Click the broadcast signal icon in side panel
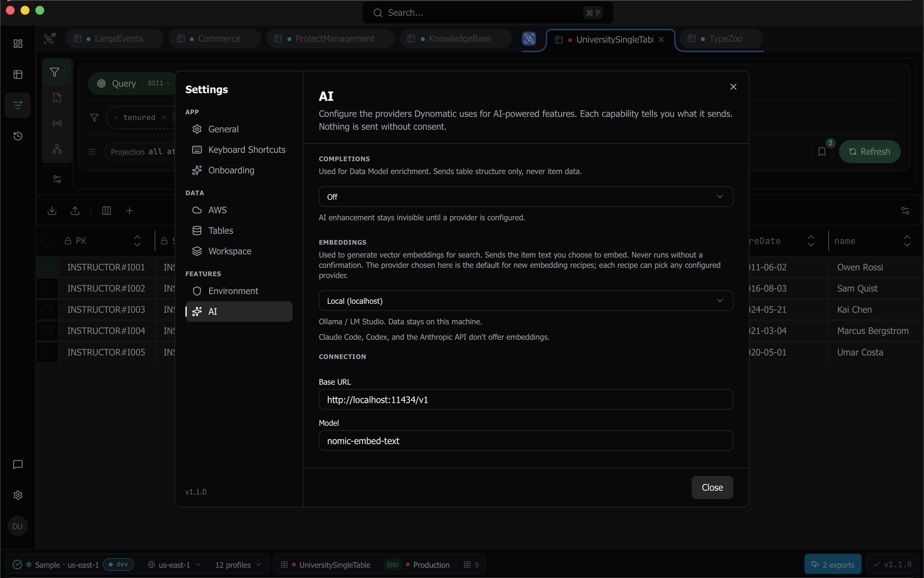 [x=57, y=123]
